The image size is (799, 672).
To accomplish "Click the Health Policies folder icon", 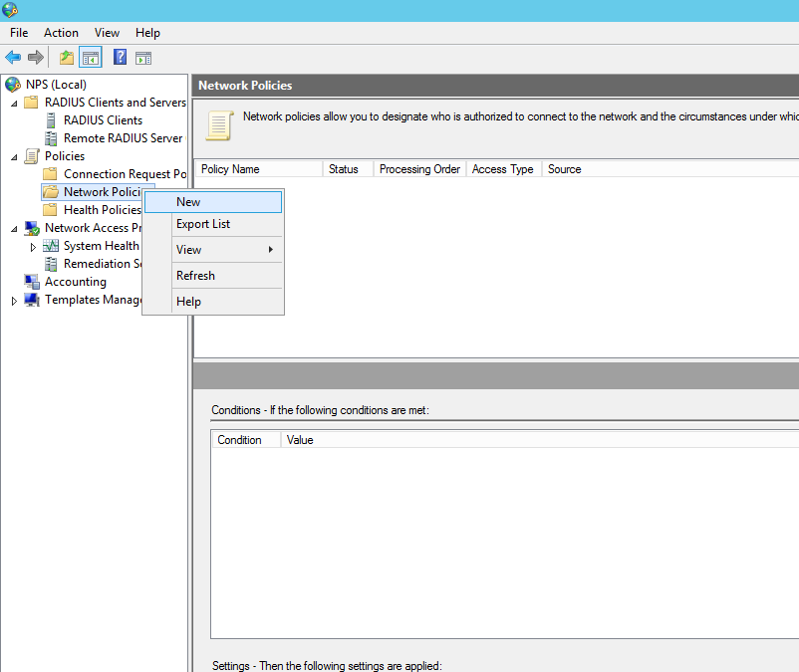I will pos(50,210).
